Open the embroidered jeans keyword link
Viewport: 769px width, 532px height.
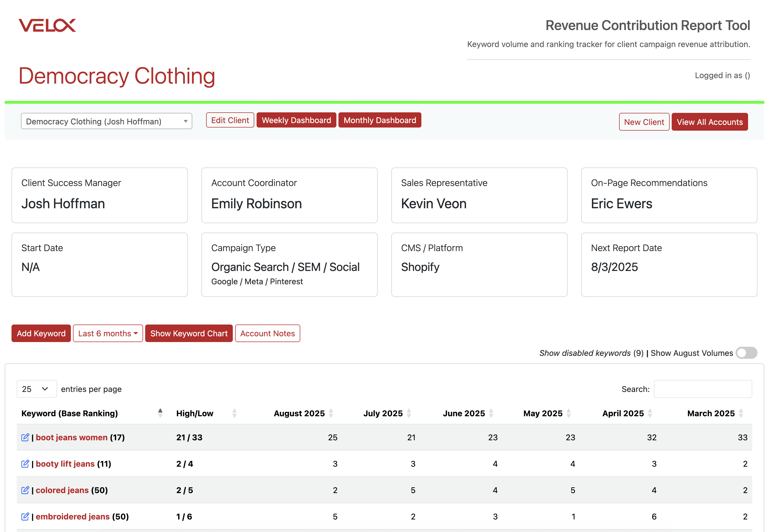click(72, 516)
